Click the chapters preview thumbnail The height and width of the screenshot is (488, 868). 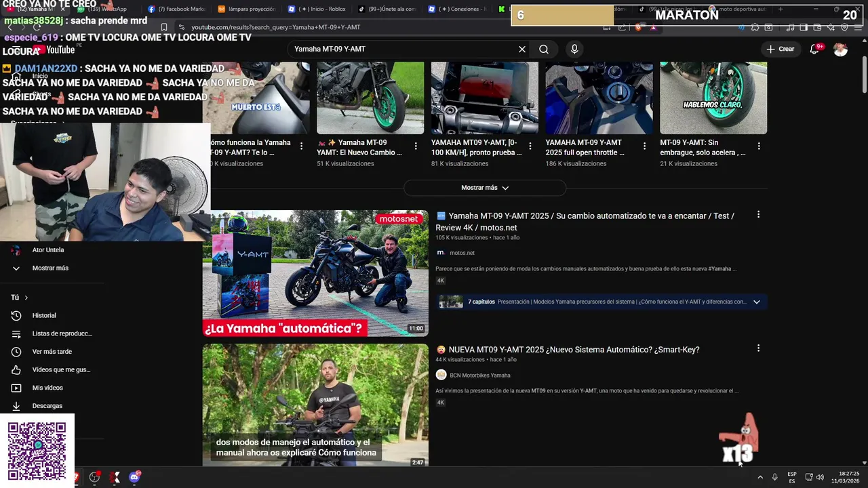point(451,302)
